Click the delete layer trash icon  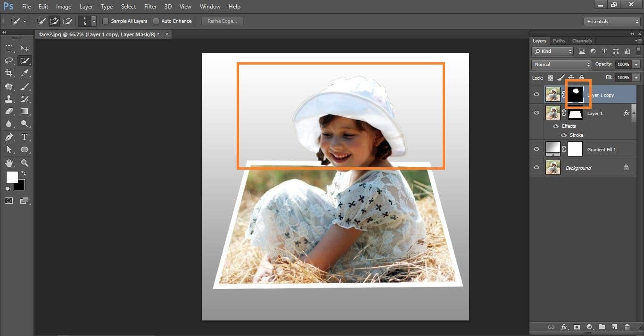pyautogui.click(x=627, y=327)
